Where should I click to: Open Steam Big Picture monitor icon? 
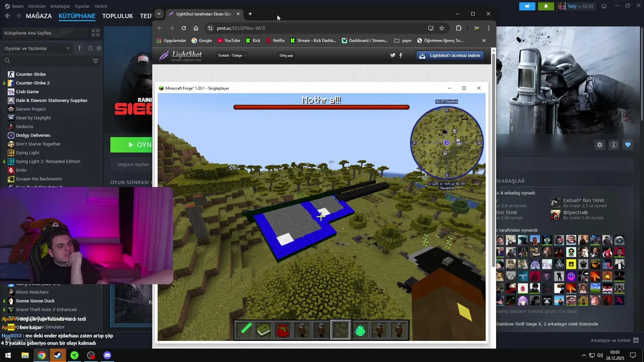pyautogui.click(x=604, y=6)
